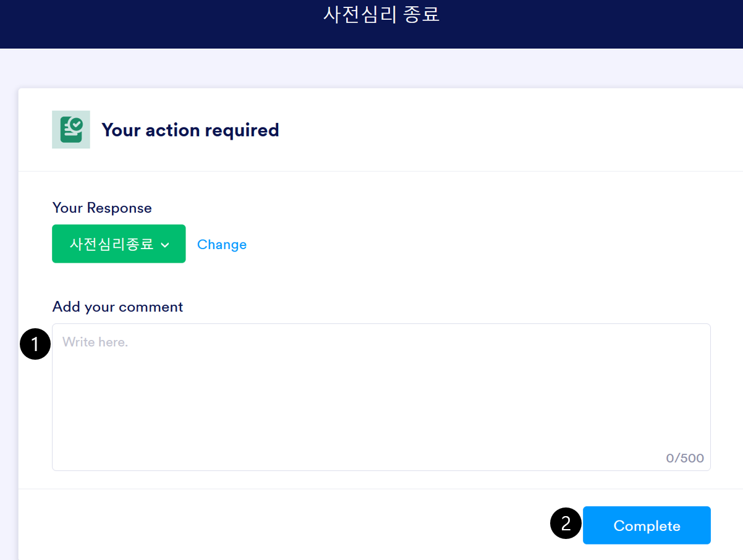
Task: Click the Change link
Action: pyautogui.click(x=221, y=244)
